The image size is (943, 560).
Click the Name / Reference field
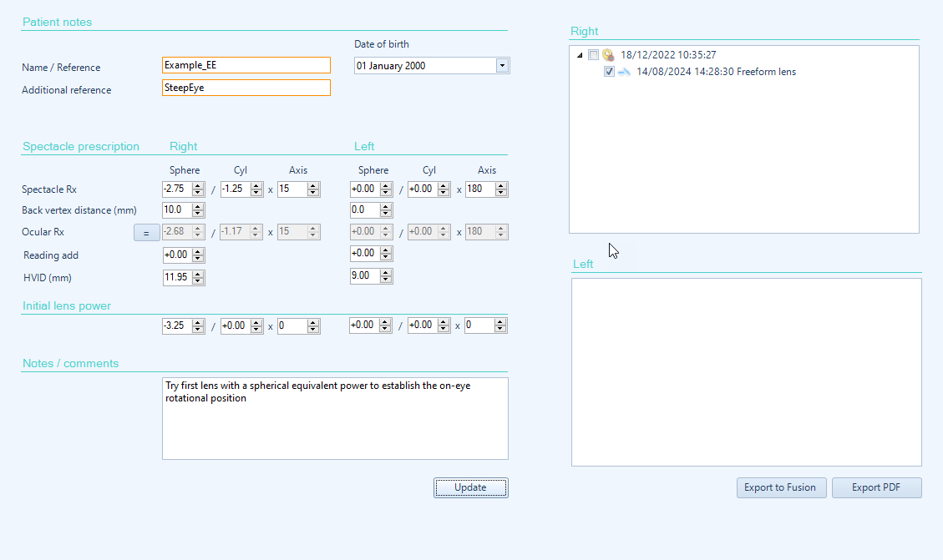(246, 65)
